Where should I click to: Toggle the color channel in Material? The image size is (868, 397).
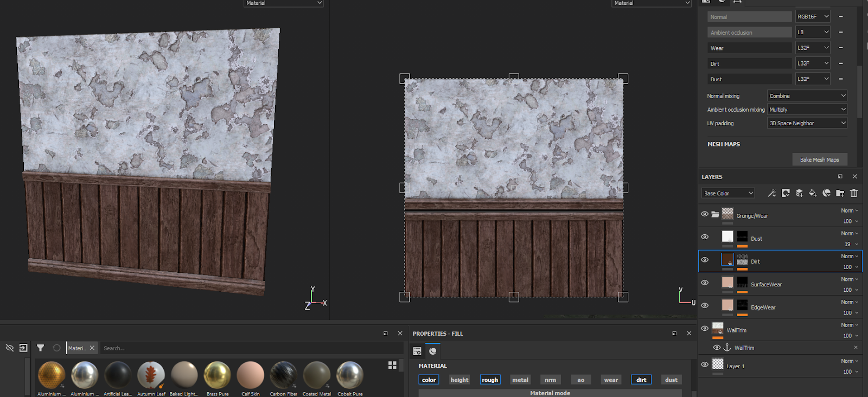click(x=429, y=380)
